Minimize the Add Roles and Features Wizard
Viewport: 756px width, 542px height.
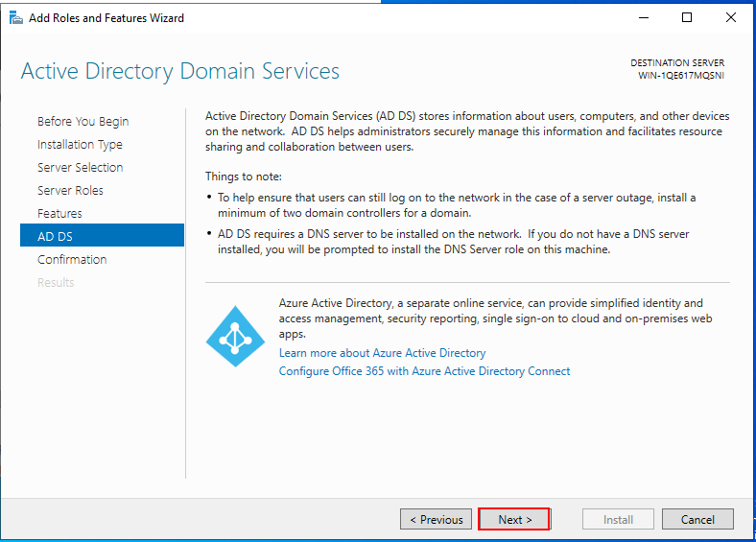click(x=644, y=18)
